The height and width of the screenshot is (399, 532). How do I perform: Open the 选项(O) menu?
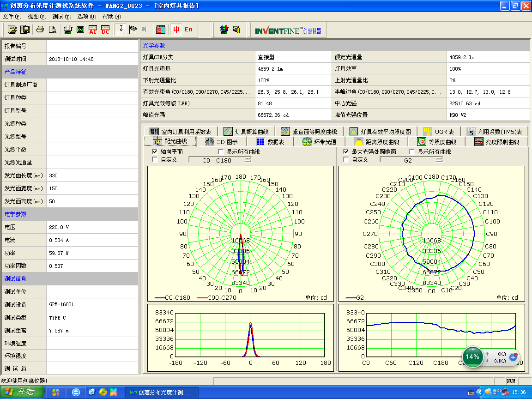click(x=86, y=17)
